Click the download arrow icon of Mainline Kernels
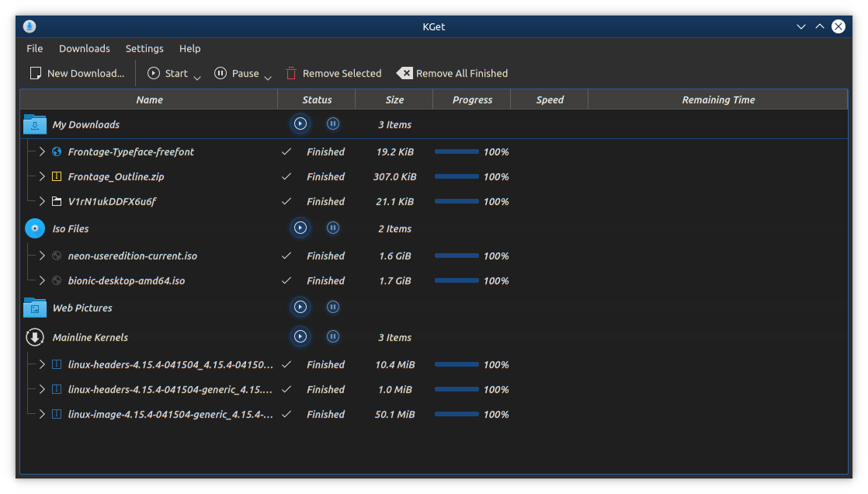 [34, 336]
